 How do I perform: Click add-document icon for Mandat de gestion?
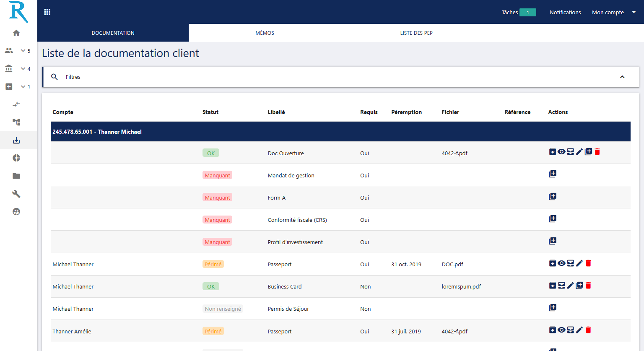[x=553, y=174]
